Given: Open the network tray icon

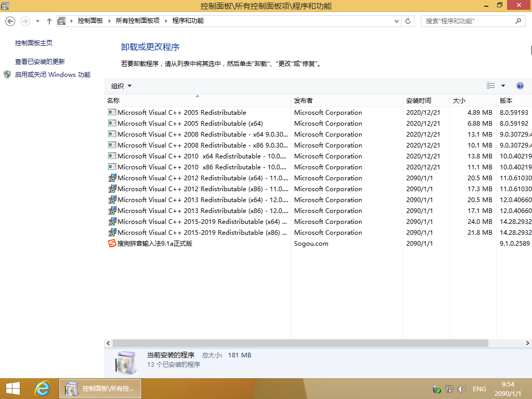Looking at the screenshot, I should [x=449, y=389].
